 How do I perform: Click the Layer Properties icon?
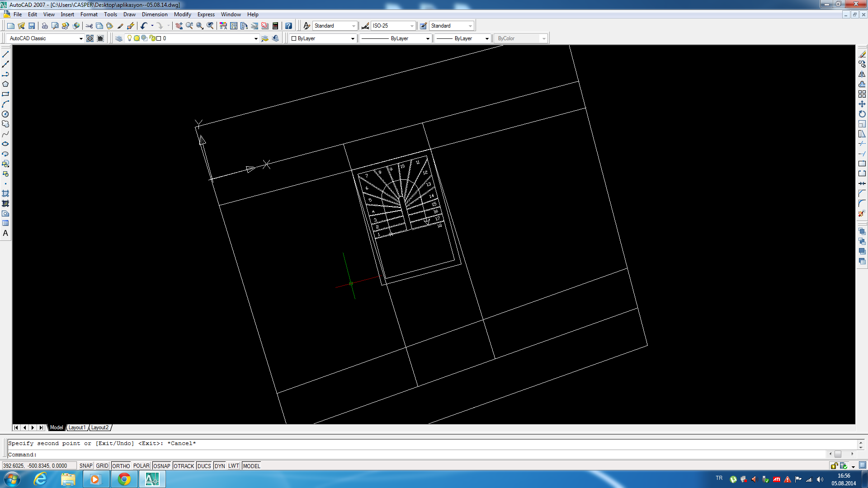point(118,38)
